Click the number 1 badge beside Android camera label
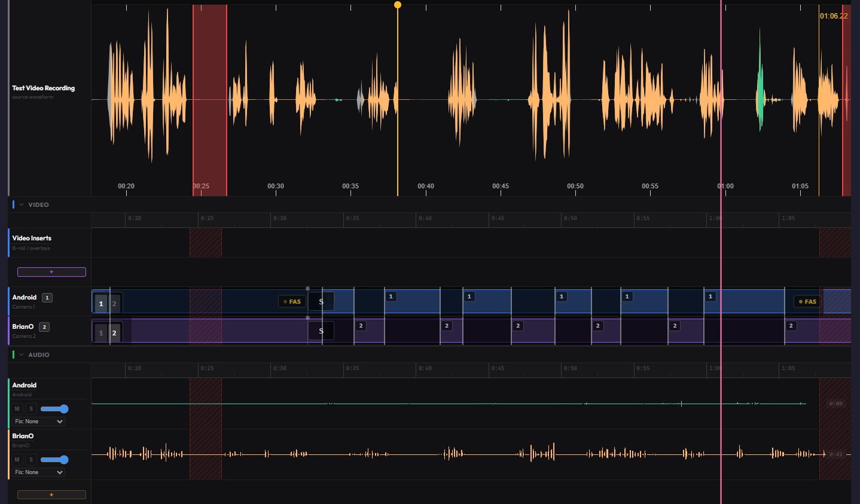The width and height of the screenshot is (860, 504). click(x=47, y=298)
